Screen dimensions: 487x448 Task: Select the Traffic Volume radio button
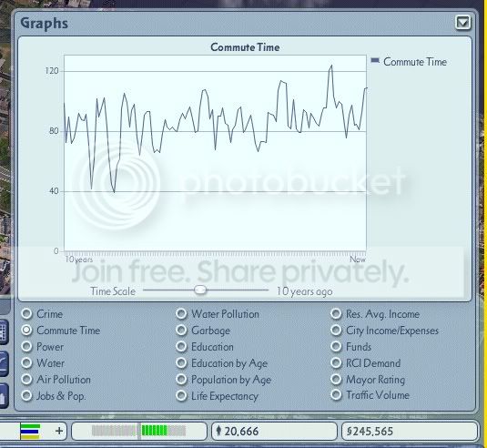coord(336,395)
